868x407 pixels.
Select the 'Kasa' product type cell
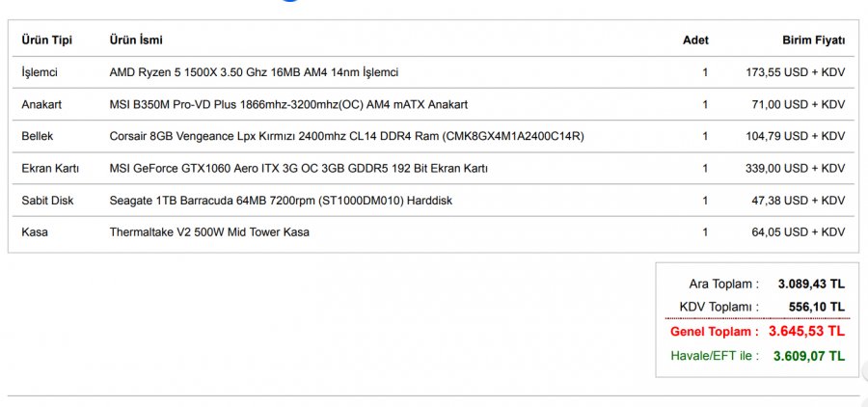[x=35, y=232]
